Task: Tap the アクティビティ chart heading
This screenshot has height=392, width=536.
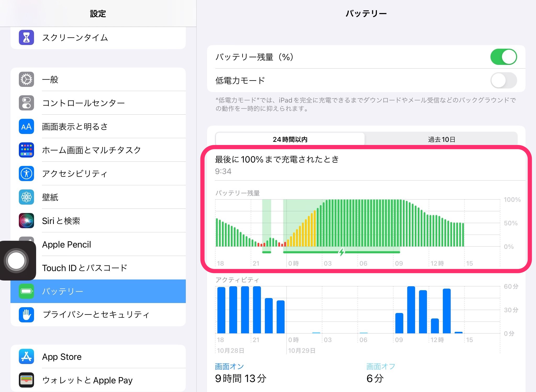Action: pyautogui.click(x=237, y=280)
